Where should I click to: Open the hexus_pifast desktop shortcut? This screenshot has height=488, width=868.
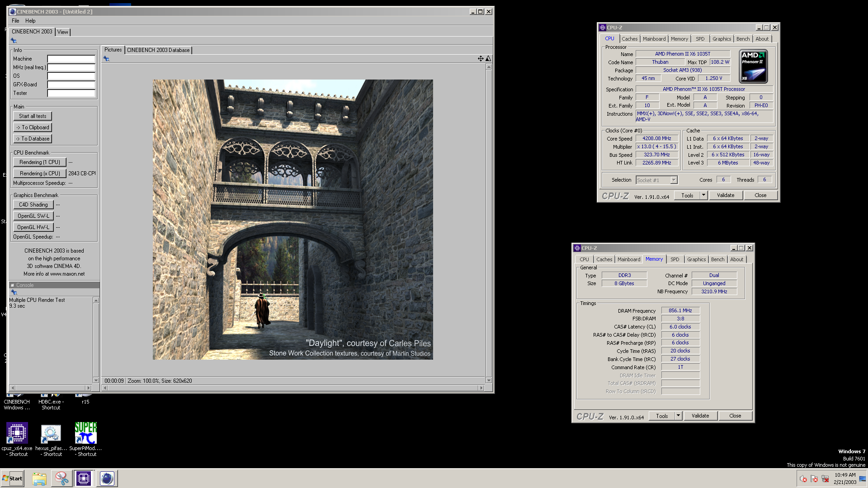point(51,439)
